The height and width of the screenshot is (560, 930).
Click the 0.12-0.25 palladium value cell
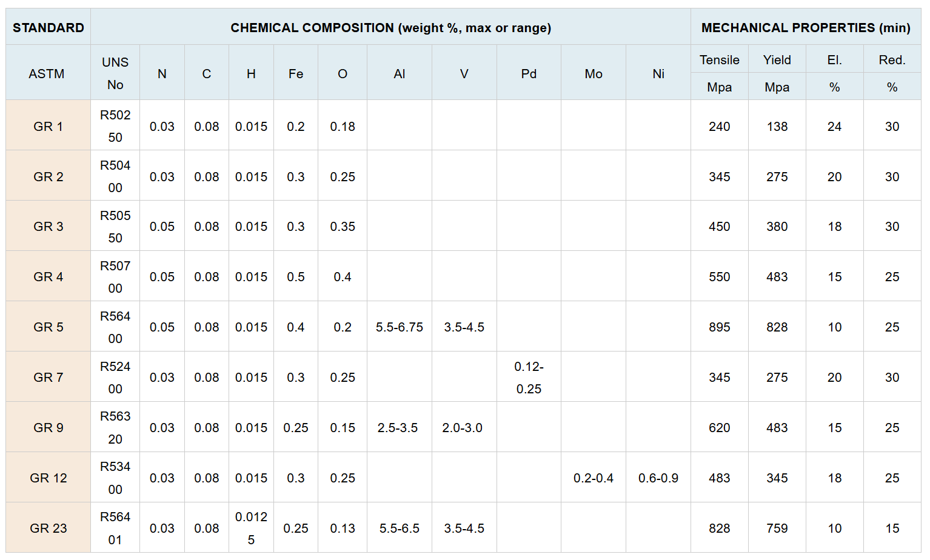click(x=529, y=377)
